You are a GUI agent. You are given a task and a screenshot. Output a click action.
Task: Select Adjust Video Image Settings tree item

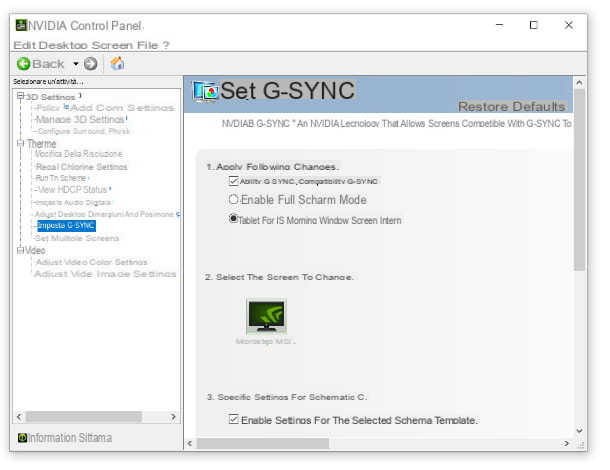[105, 274]
